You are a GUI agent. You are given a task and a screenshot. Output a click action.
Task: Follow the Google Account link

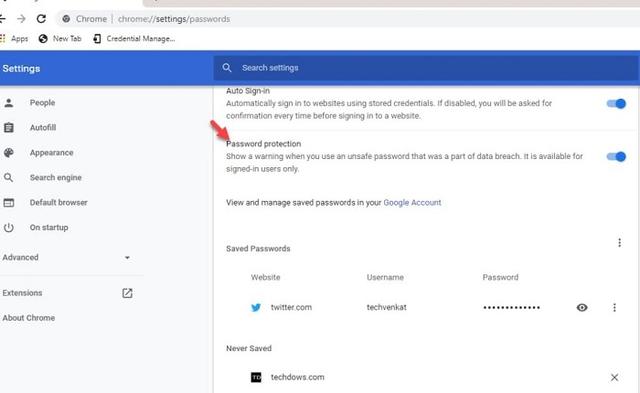click(412, 202)
